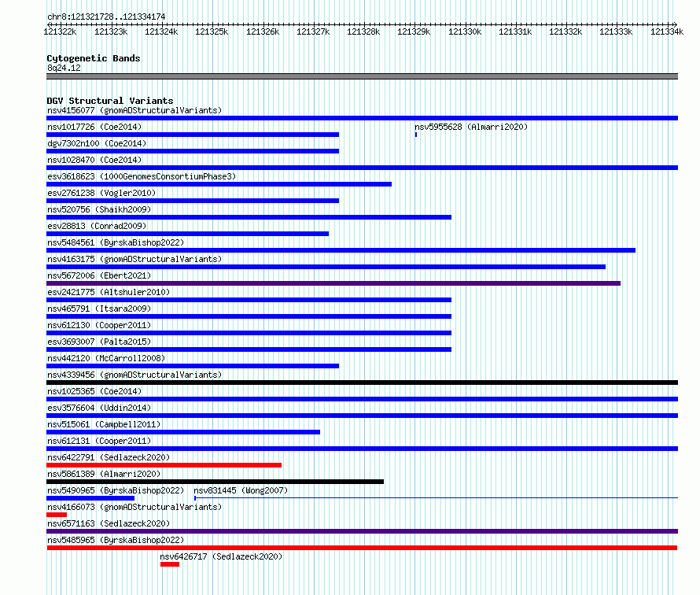Open nsv465791 (Itsara2009) label
700x595 pixels.
pos(99,309)
